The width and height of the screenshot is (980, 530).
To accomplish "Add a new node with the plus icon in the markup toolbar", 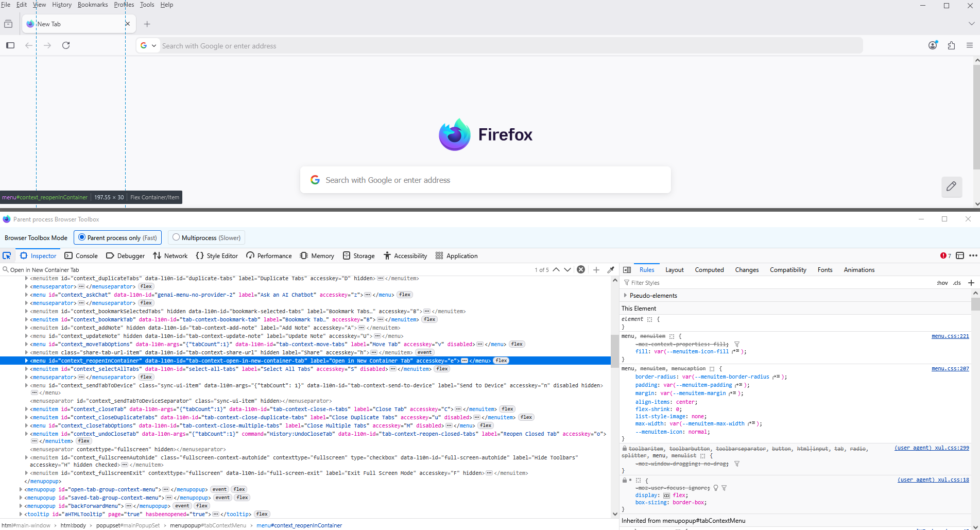I will (596, 269).
